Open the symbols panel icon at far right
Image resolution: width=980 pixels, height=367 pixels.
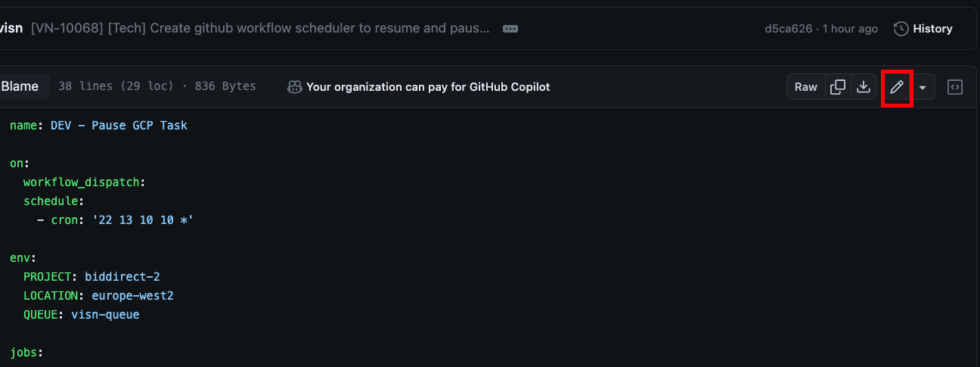(x=955, y=87)
